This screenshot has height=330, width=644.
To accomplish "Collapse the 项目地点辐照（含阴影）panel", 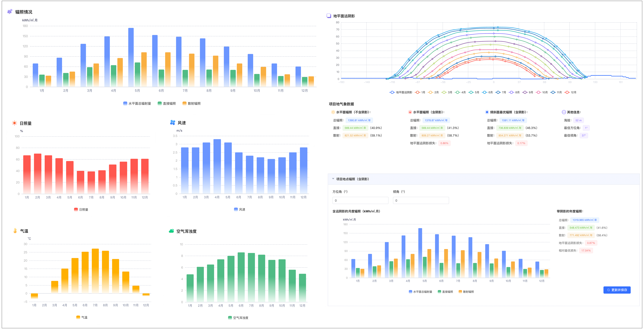I will 333,179.
